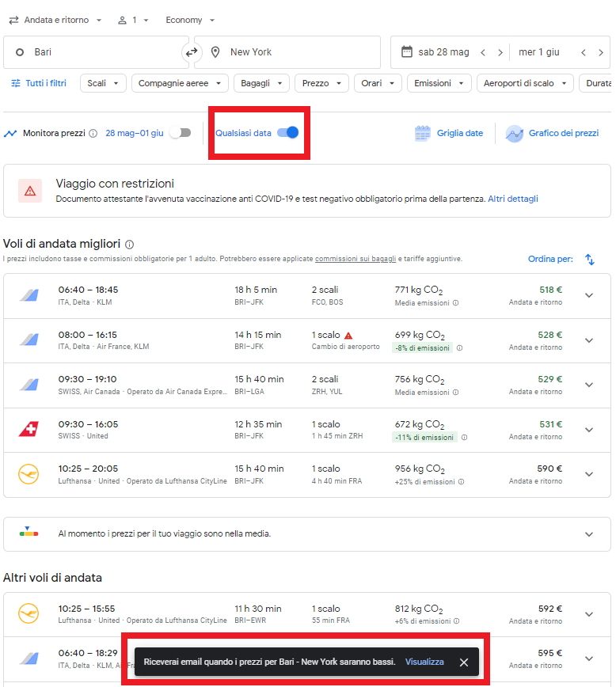This screenshot has height=687, width=616.
Task: Toggle price tracking for 28 mag–01 giu
Action: click(181, 133)
